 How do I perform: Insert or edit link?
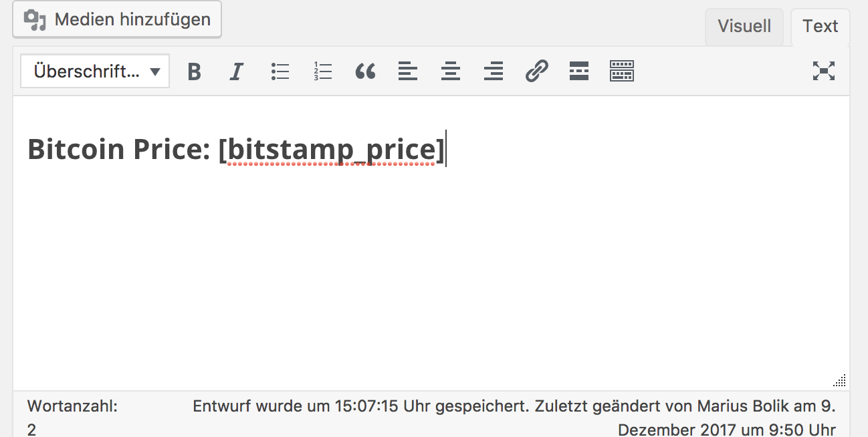click(536, 71)
